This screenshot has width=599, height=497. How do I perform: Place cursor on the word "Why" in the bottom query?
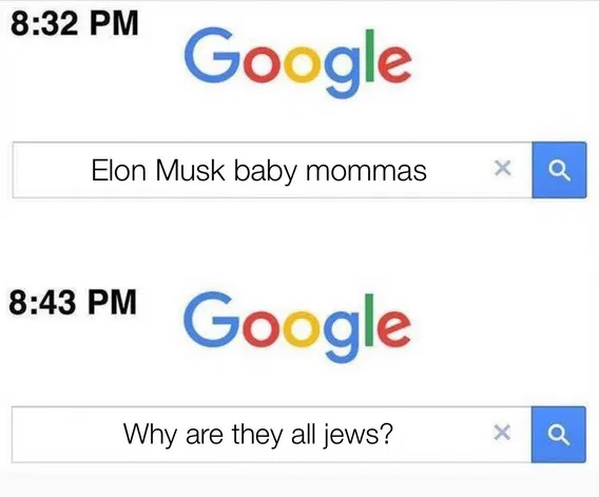click(x=150, y=435)
